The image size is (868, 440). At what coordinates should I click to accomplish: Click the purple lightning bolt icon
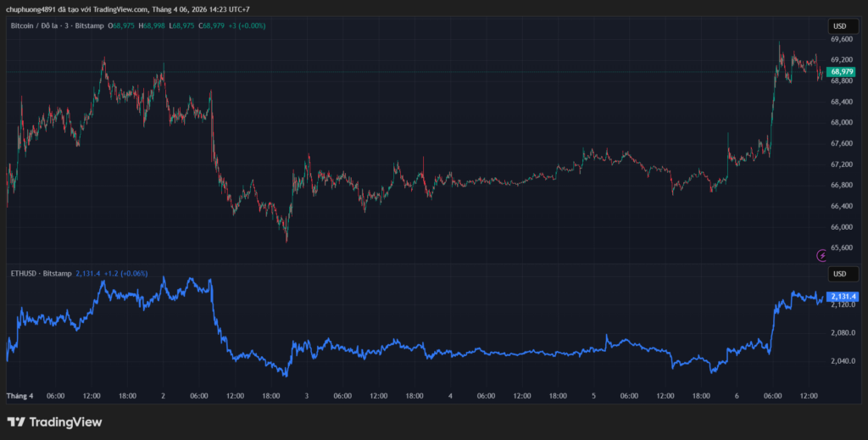(821, 254)
